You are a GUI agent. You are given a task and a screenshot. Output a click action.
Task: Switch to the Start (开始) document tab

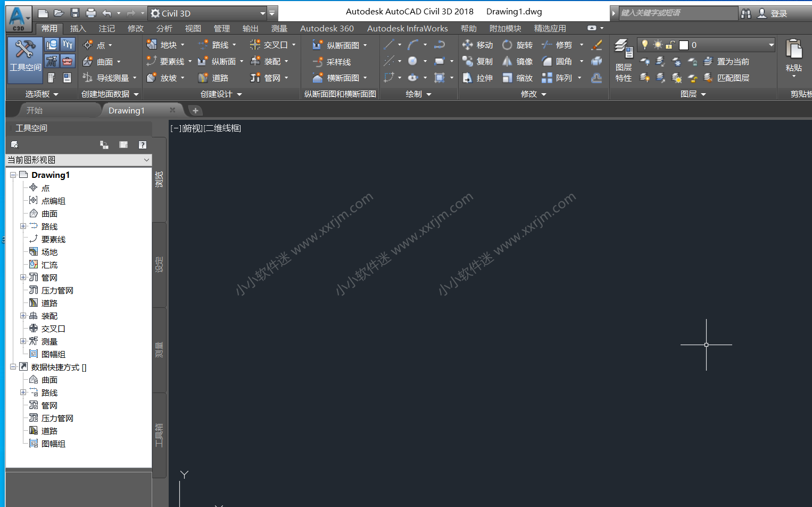coord(35,110)
